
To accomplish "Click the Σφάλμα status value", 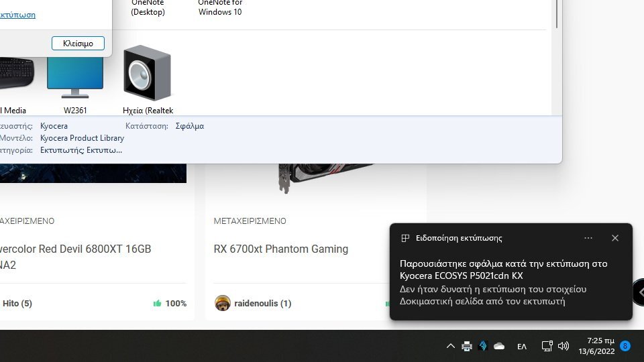I will [190, 126].
